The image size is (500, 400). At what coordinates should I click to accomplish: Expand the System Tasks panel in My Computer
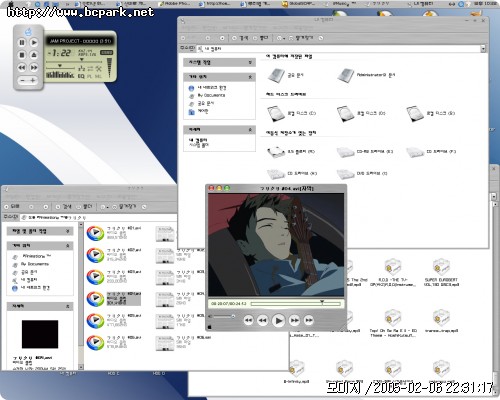coord(219,63)
